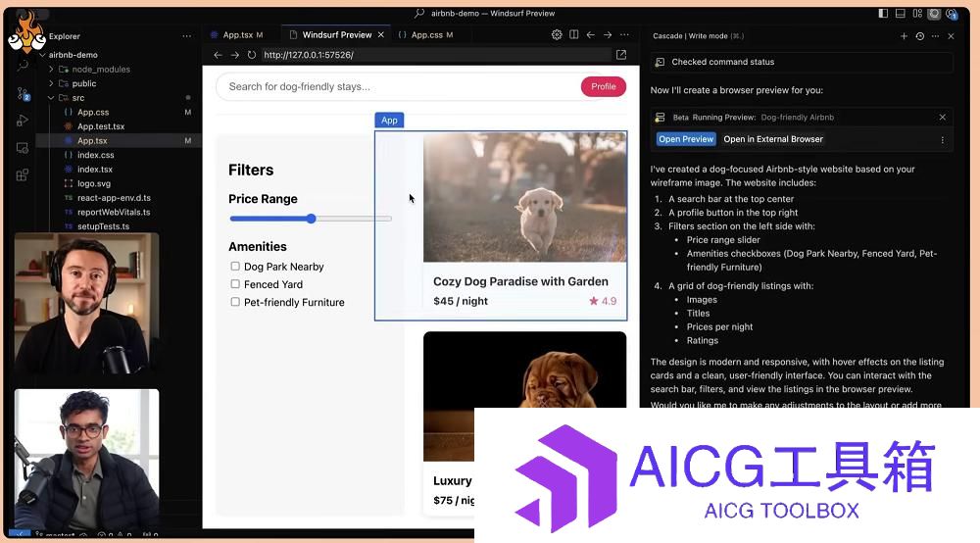
Task: Open Run and Debug view
Action: (23, 121)
